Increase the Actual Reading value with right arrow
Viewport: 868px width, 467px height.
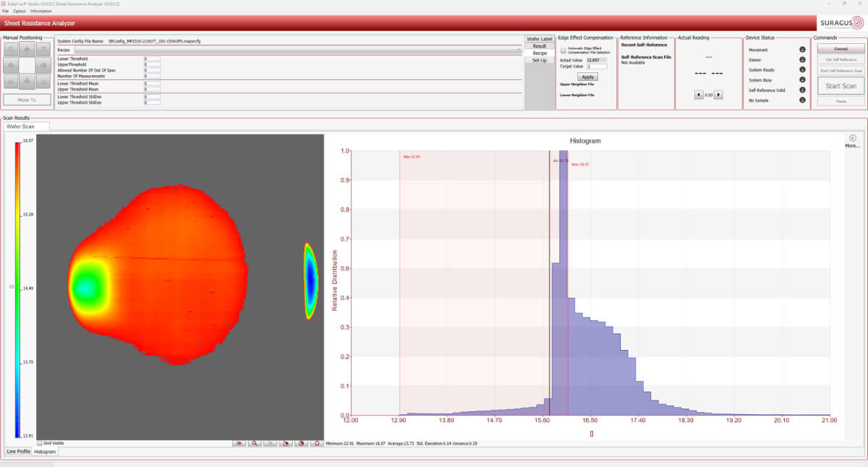tap(718, 95)
